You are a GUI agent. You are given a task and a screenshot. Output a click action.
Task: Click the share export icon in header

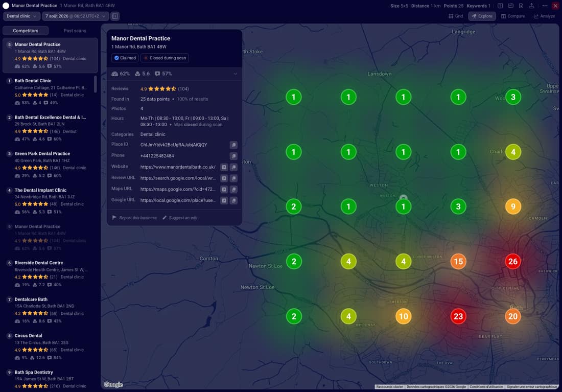531,6
